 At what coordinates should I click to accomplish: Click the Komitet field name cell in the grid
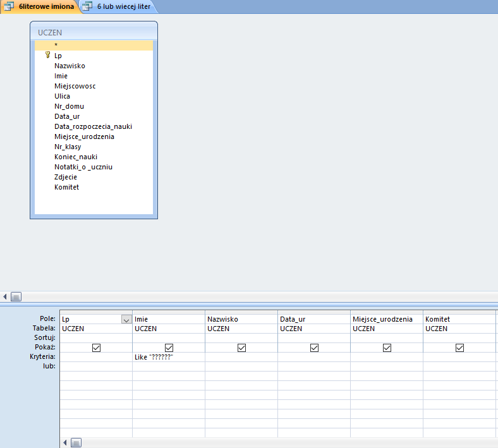tap(459, 319)
